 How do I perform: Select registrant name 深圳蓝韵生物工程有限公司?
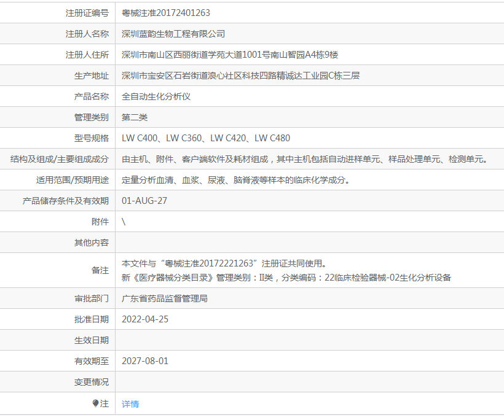[173, 34]
